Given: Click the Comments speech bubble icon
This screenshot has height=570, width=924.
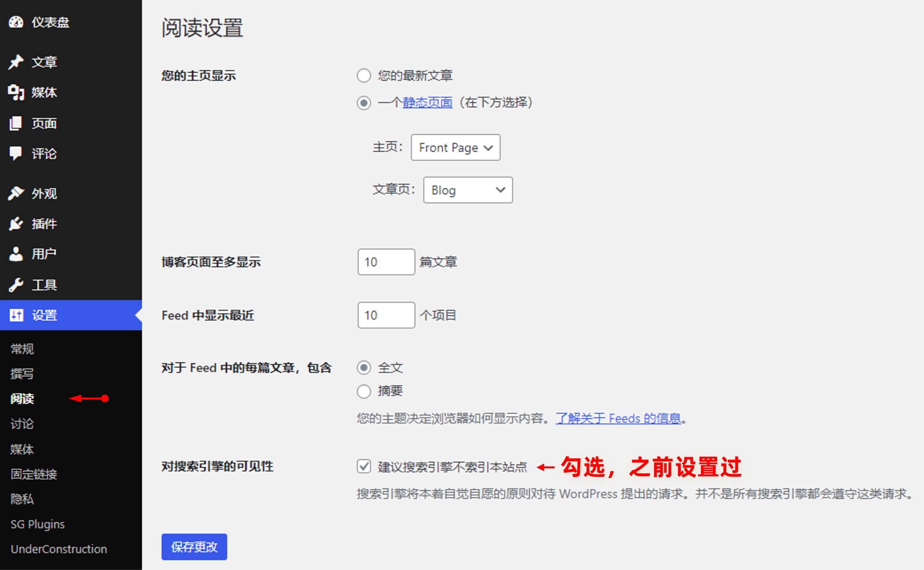Looking at the screenshot, I should pyautogui.click(x=16, y=153).
